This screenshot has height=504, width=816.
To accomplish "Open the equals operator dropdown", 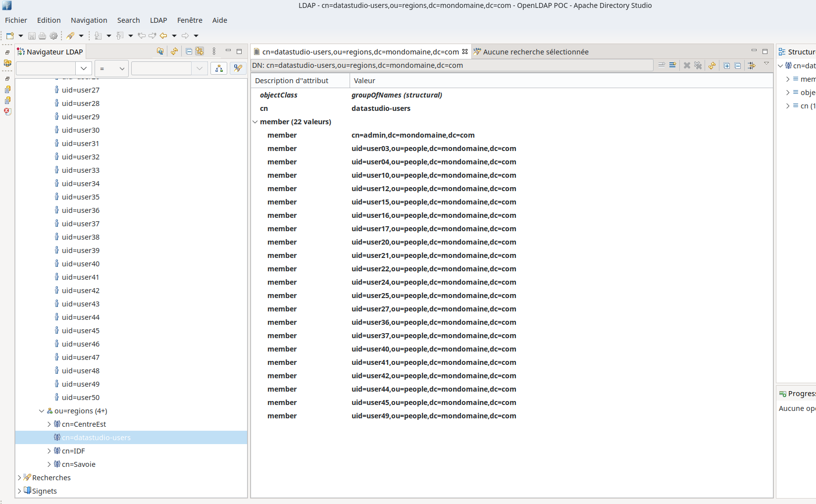I will pos(112,68).
